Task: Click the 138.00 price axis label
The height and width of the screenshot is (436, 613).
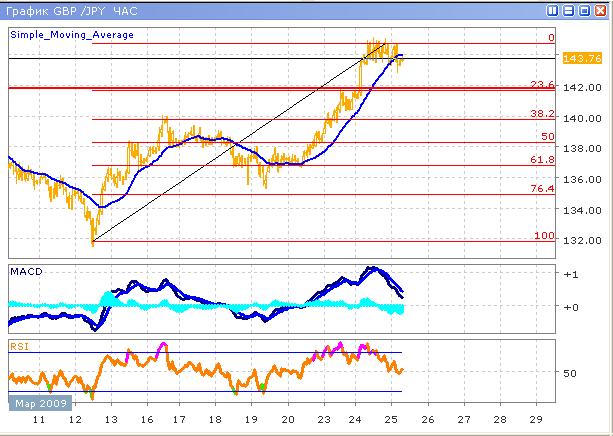Action: click(580, 149)
